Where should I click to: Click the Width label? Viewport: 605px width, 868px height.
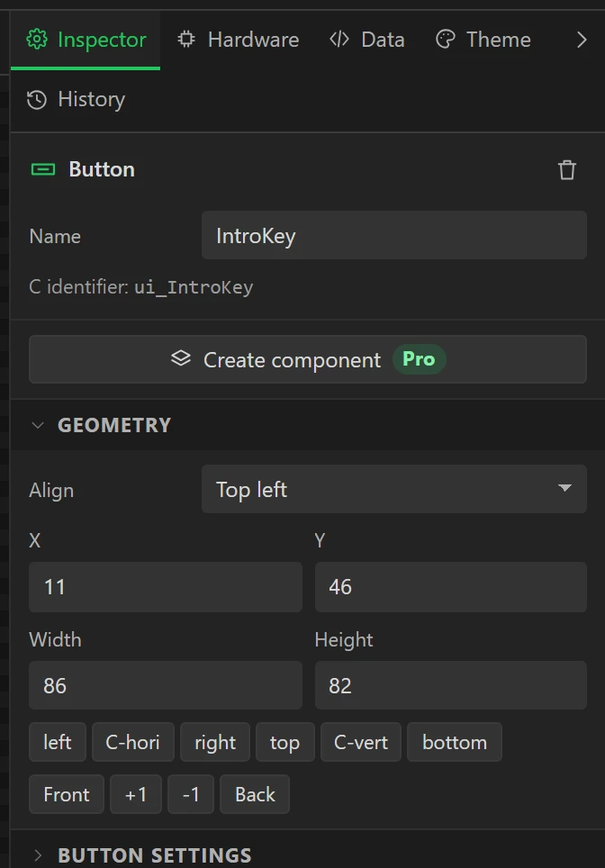pos(55,640)
